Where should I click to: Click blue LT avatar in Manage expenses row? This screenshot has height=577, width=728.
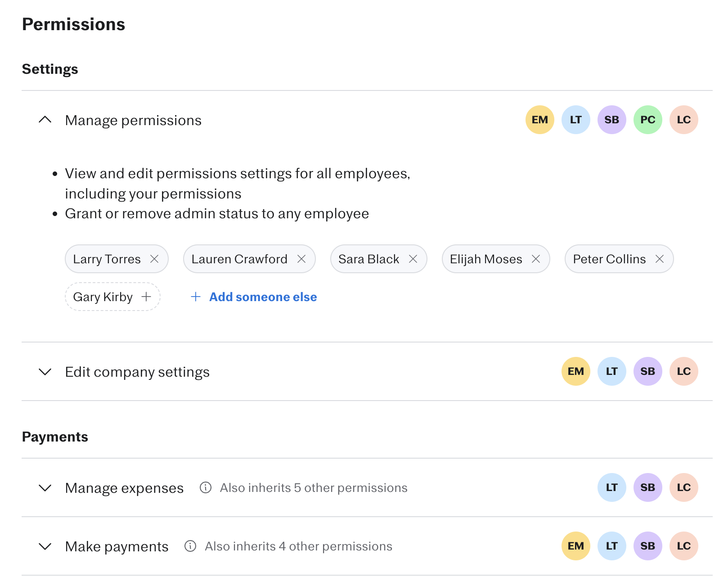tap(611, 487)
